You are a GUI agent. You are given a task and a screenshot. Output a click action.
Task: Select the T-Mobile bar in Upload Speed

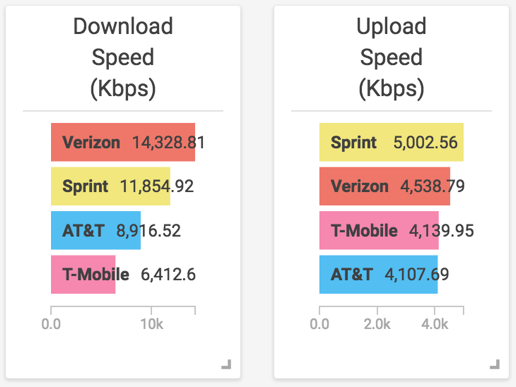click(x=379, y=230)
